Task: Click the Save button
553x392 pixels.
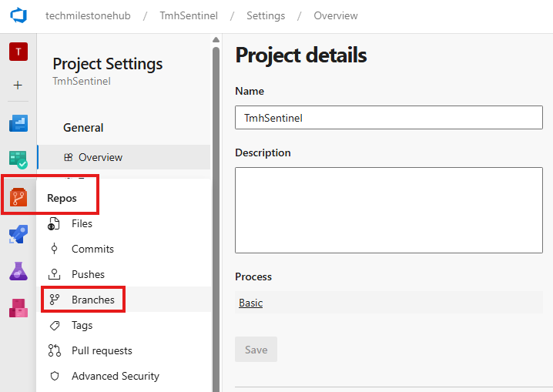Action: pyautogui.click(x=256, y=350)
